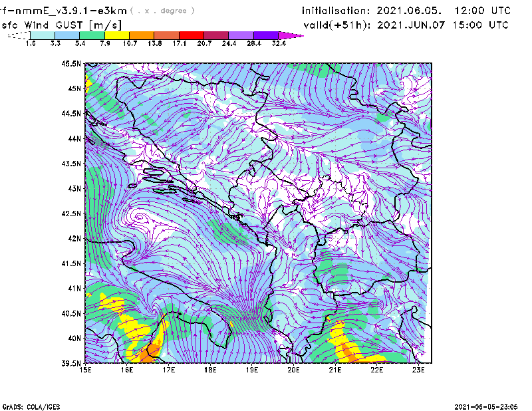
Task: Click the '( . x . degree )' resolution text
Action: (162, 11)
